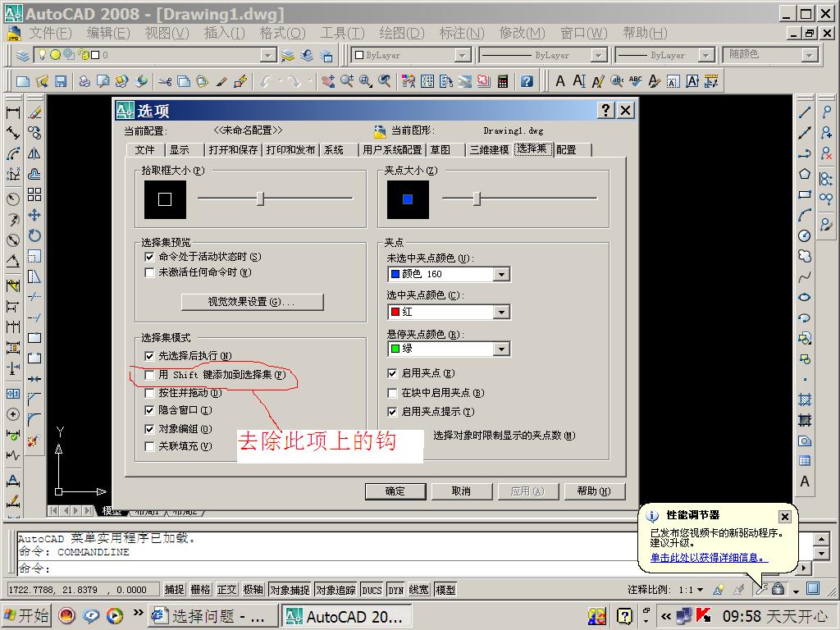The width and height of the screenshot is (840, 630).
Task: Click the 取消 button
Action: point(461,491)
